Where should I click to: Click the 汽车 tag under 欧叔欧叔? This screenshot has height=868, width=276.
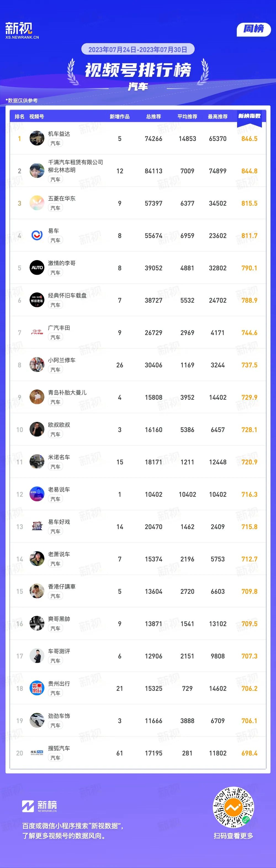55,434
